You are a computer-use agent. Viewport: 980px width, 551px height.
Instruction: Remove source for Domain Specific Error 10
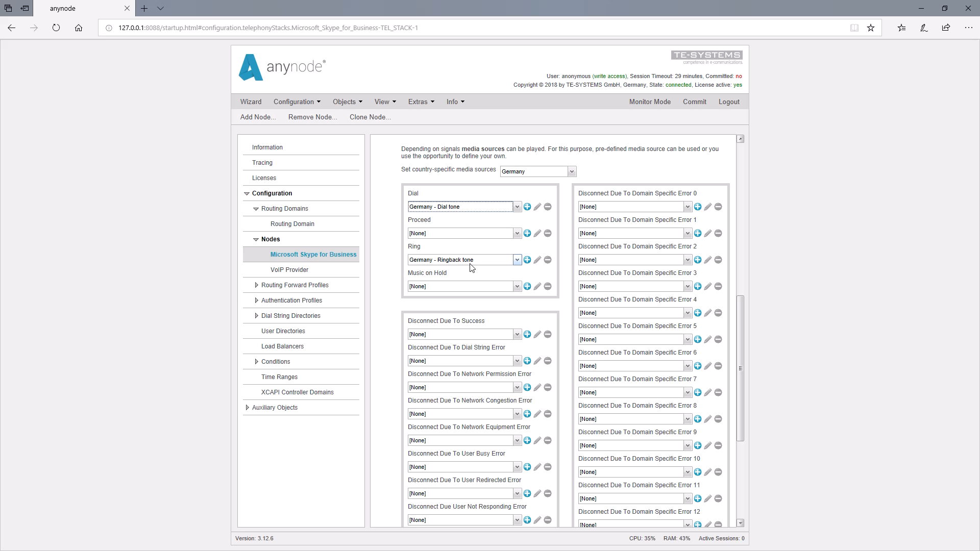[718, 472]
